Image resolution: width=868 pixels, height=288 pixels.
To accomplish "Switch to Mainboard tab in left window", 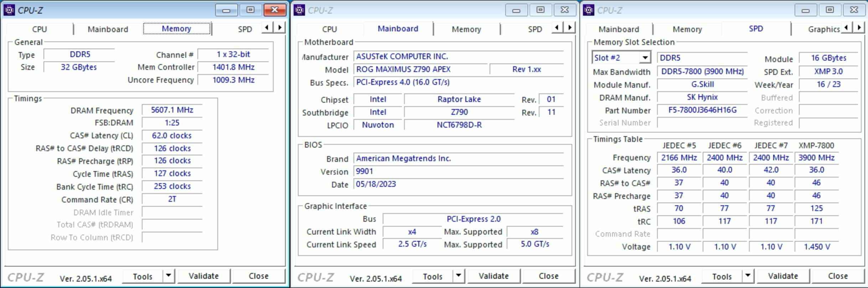I will pyautogui.click(x=108, y=29).
